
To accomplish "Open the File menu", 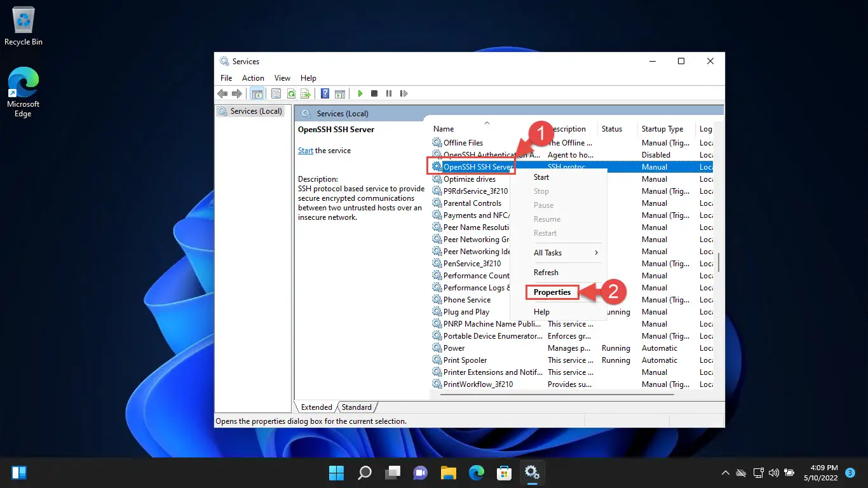I will click(226, 78).
